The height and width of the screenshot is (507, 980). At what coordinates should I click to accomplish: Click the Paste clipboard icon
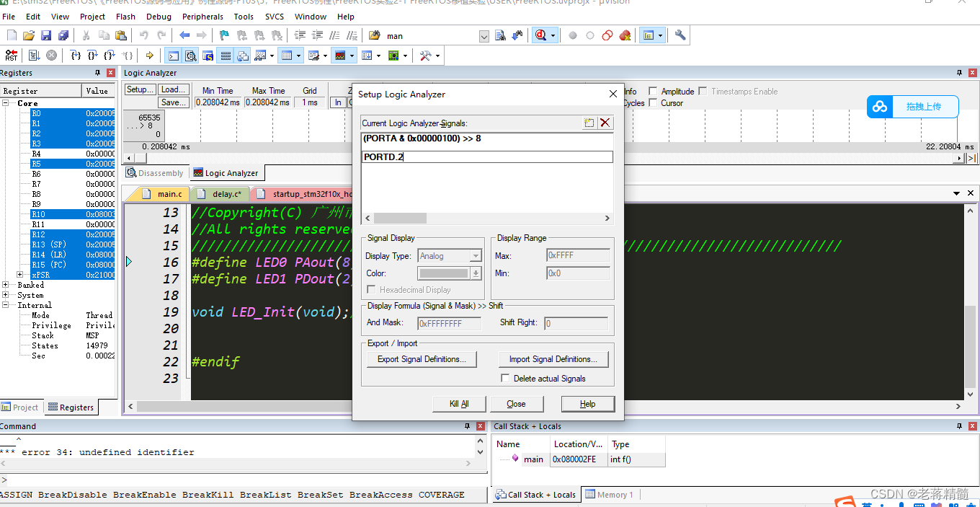tap(121, 35)
